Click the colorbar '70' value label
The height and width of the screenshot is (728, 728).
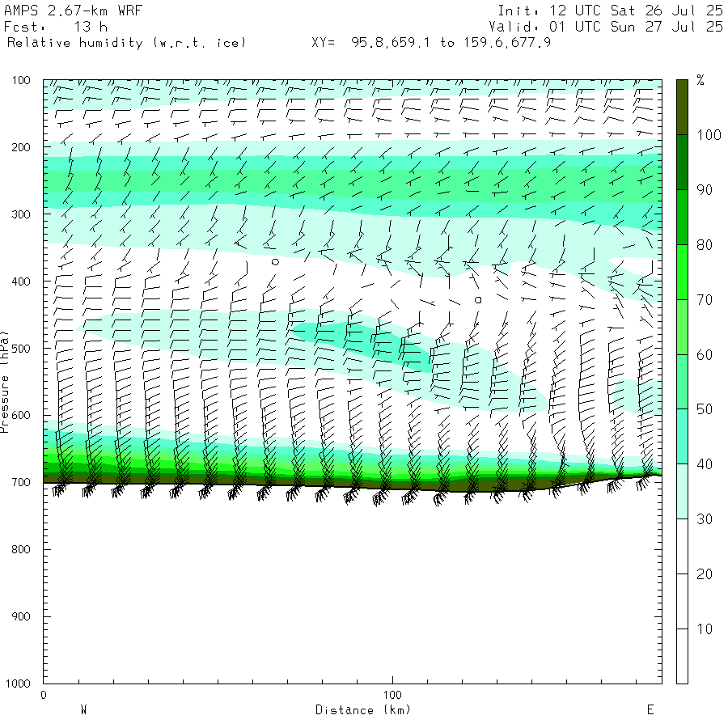pos(705,300)
